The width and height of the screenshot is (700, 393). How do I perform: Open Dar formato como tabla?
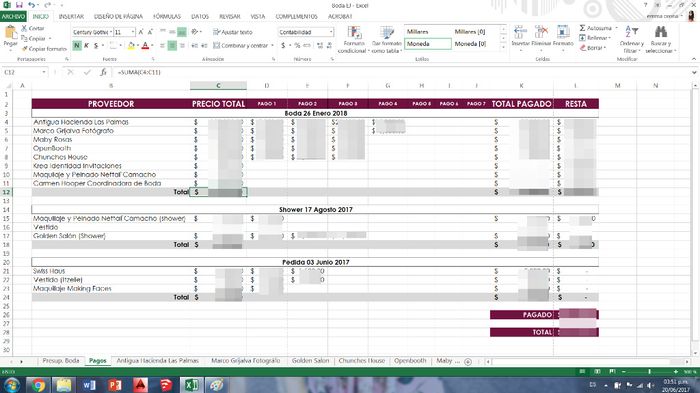[387, 40]
